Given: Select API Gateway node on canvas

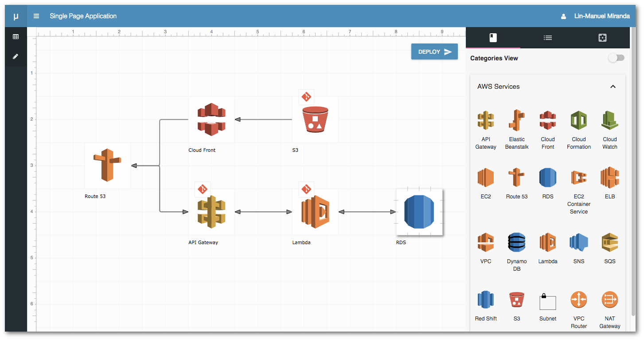Looking at the screenshot, I should tap(211, 212).
